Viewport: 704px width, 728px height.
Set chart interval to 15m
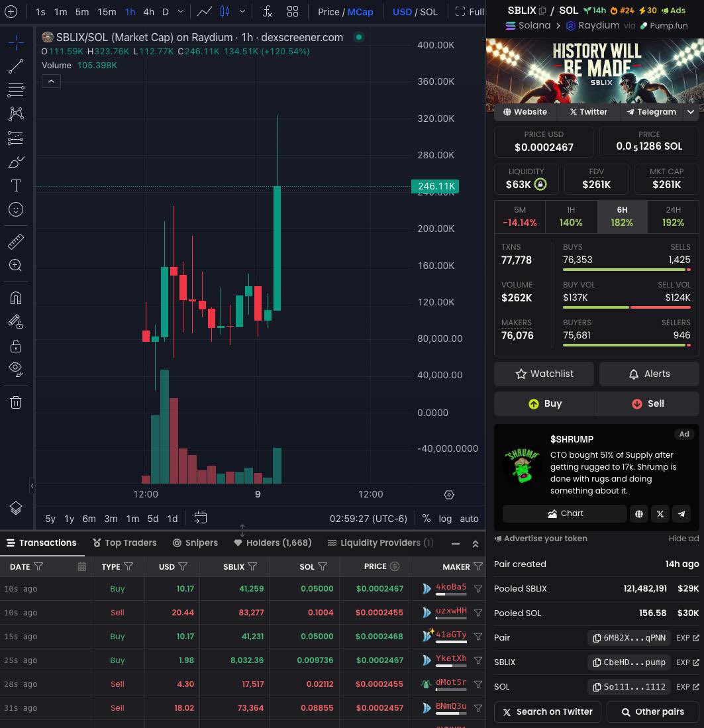click(107, 12)
